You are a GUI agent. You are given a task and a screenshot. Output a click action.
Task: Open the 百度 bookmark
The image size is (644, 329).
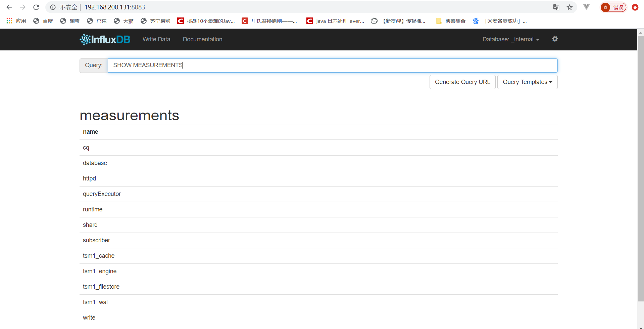point(43,21)
